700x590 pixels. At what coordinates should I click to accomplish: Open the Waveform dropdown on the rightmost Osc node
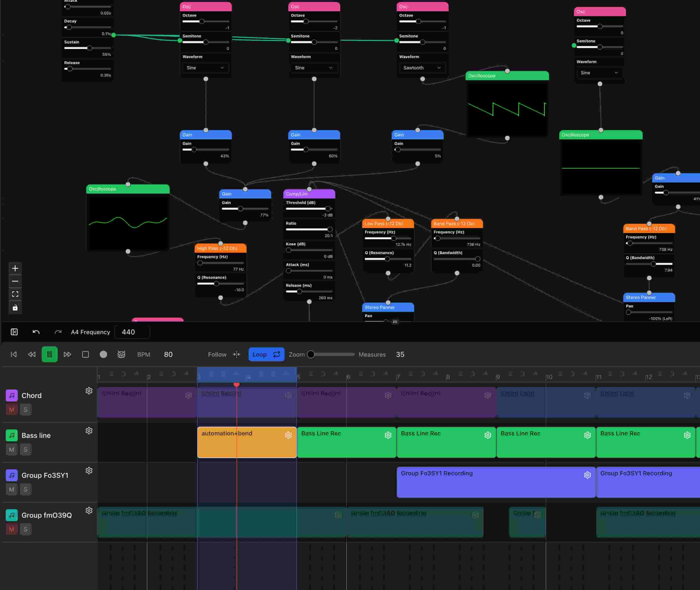(x=599, y=73)
